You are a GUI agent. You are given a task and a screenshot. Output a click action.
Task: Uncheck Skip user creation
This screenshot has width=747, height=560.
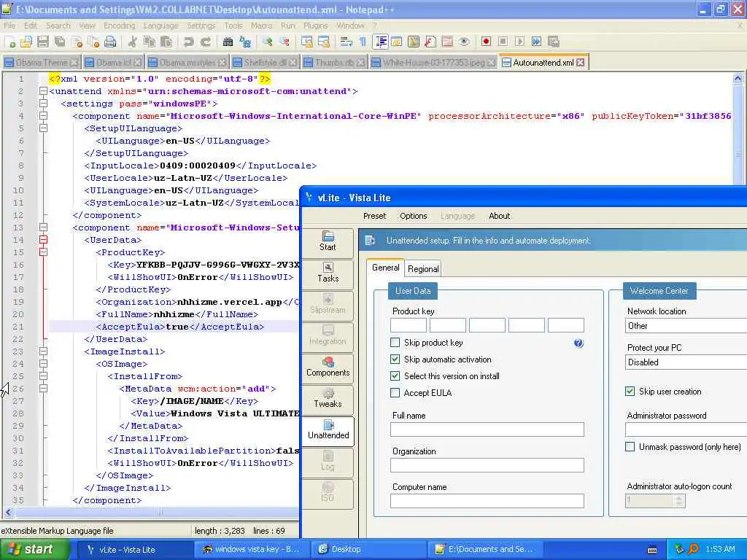coord(630,392)
